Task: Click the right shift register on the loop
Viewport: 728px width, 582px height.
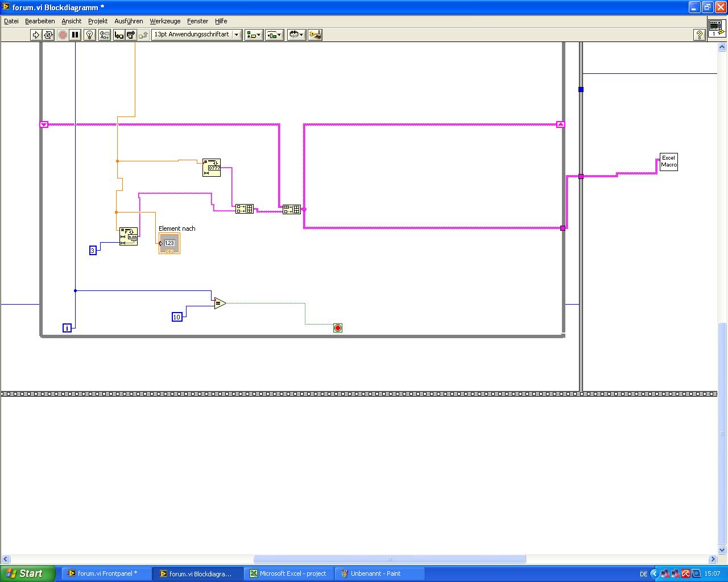Action: [561, 124]
